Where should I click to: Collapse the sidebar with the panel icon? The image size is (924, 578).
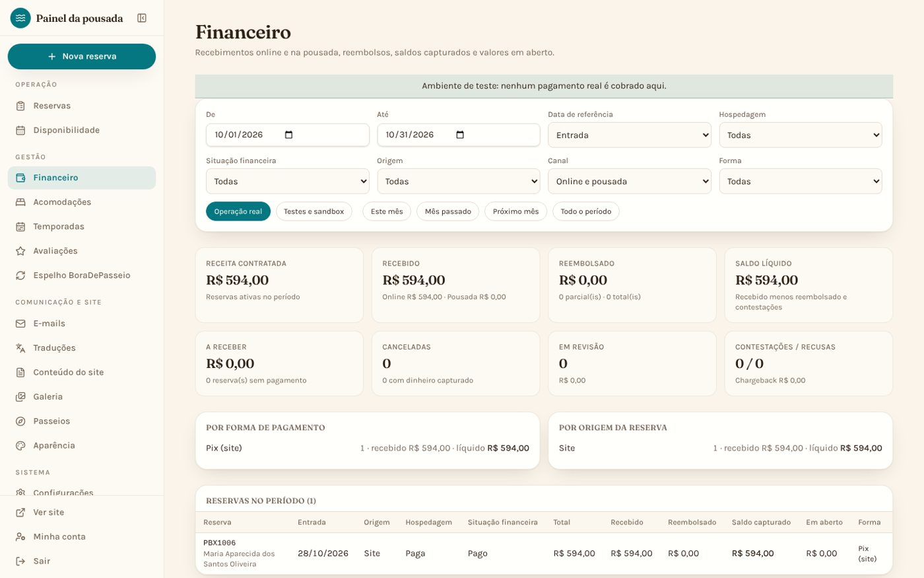click(x=142, y=18)
